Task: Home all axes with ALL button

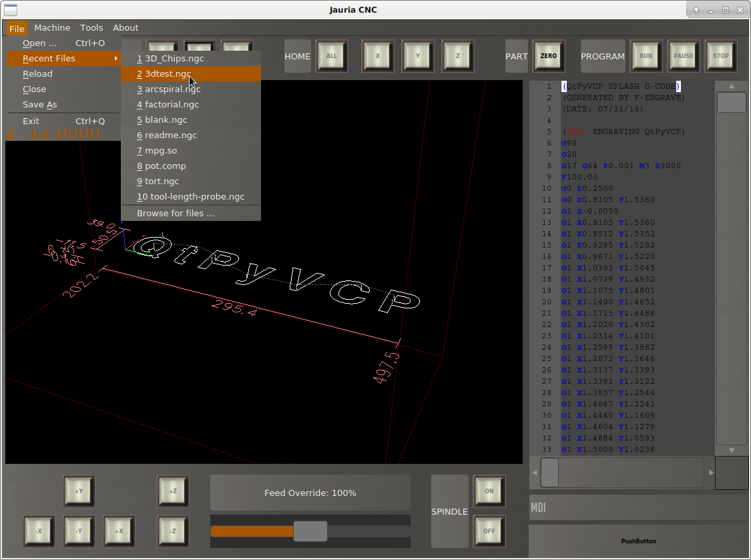Action: [331, 56]
